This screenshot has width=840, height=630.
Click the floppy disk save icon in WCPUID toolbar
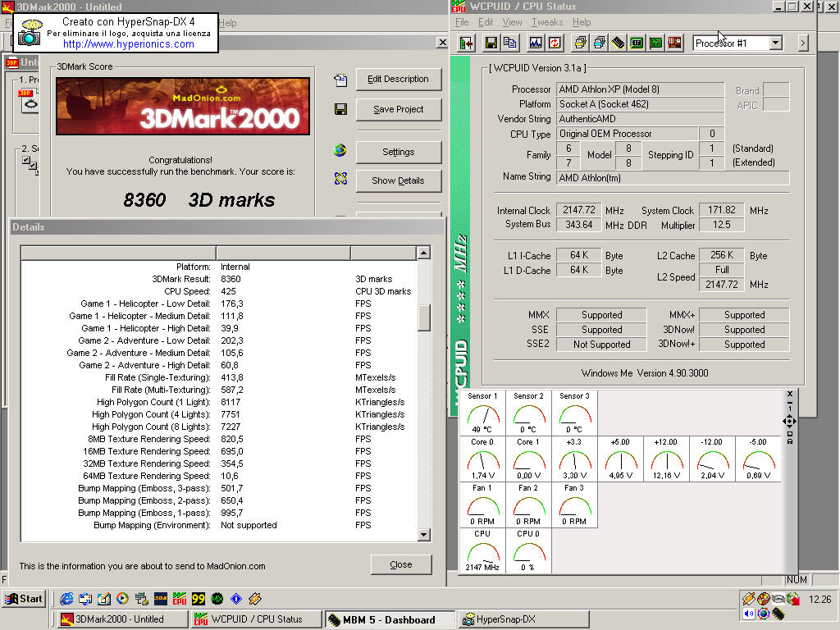(x=491, y=43)
